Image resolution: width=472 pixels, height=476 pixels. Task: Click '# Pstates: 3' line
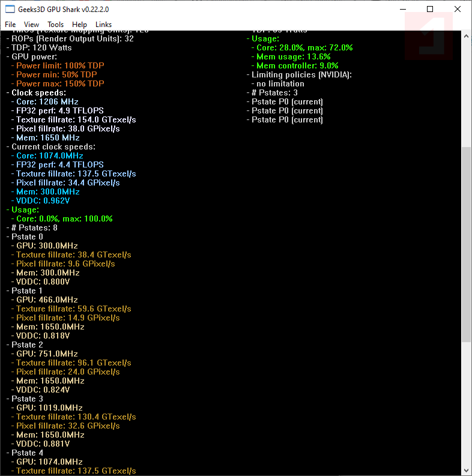tap(272, 92)
